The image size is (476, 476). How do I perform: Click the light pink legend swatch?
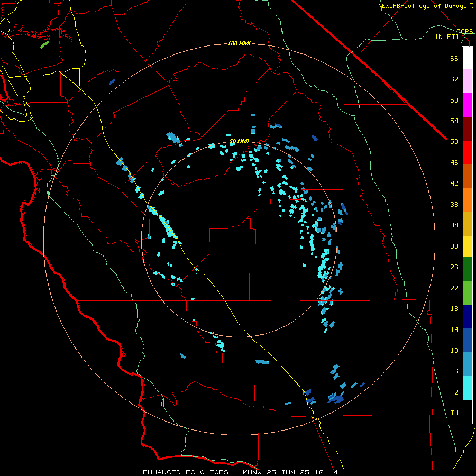click(467, 81)
